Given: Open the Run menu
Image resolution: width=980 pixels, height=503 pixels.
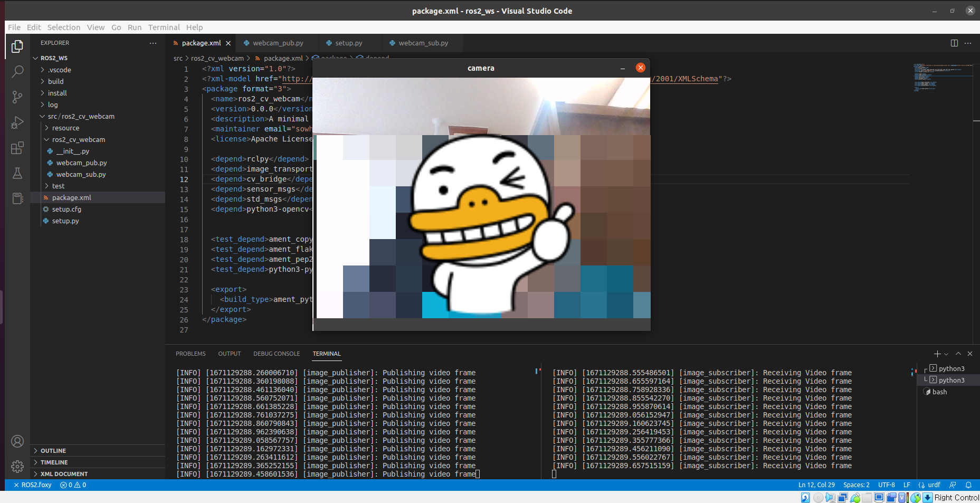Looking at the screenshot, I should (135, 27).
